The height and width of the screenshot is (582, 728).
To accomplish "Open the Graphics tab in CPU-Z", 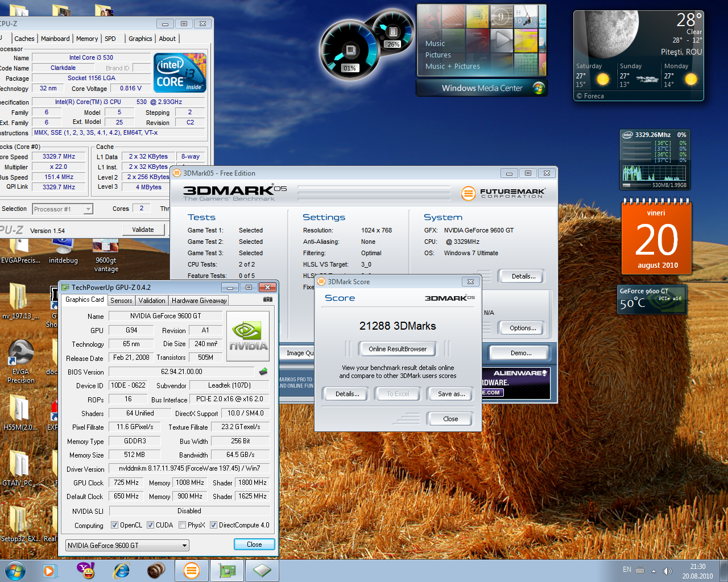I will (x=140, y=39).
